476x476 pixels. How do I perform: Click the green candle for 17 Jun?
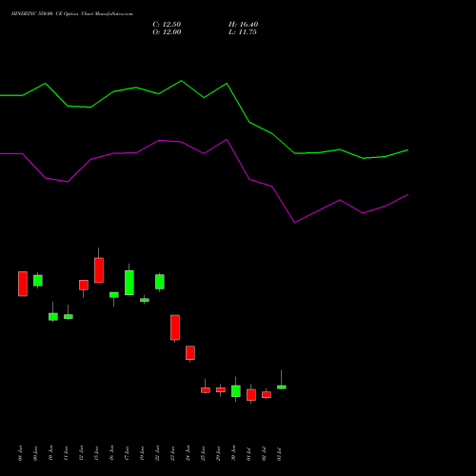coord(129,283)
